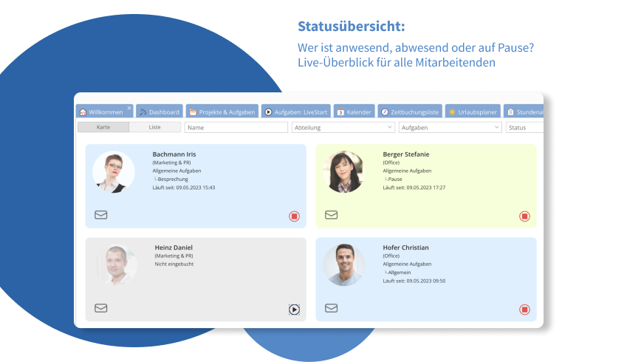Screen dimensions: 644x362
Task: Click Läuft seit 09.05.2023 09:50
Action: point(414,281)
